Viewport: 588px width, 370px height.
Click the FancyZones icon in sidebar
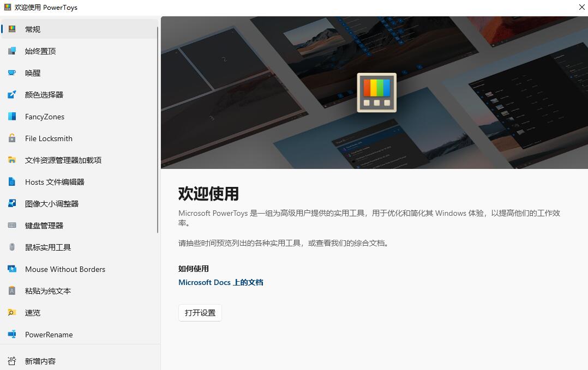coord(12,116)
